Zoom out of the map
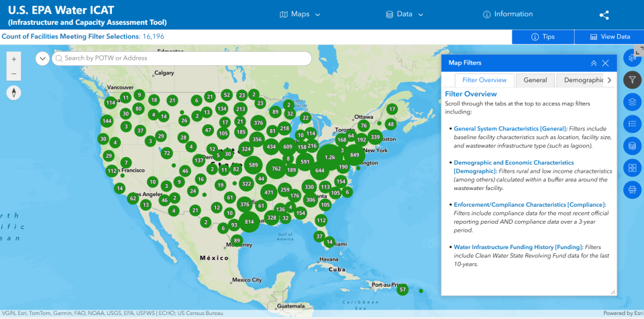644x319 pixels. point(14,74)
